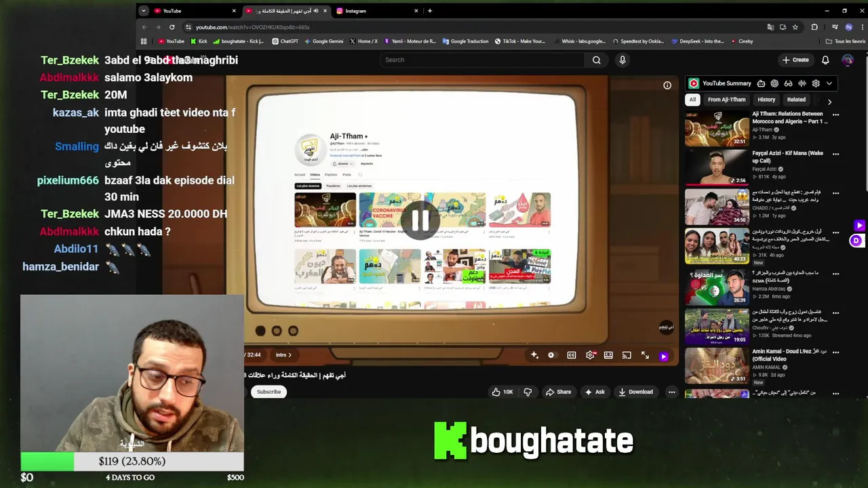Viewport: 868px width, 488px height.
Task: Open the Hamza Abdrzaq 26:39 video thumbnail
Action: pyautogui.click(x=717, y=287)
